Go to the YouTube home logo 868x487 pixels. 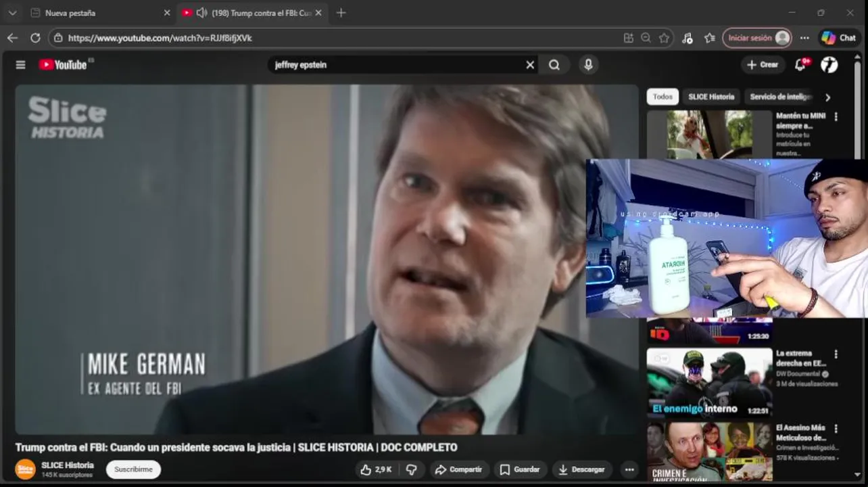63,65
